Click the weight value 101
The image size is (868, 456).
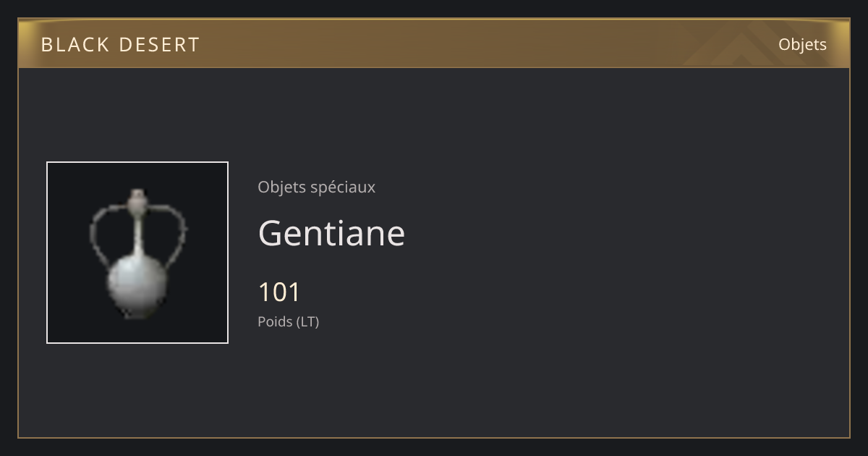coord(279,292)
